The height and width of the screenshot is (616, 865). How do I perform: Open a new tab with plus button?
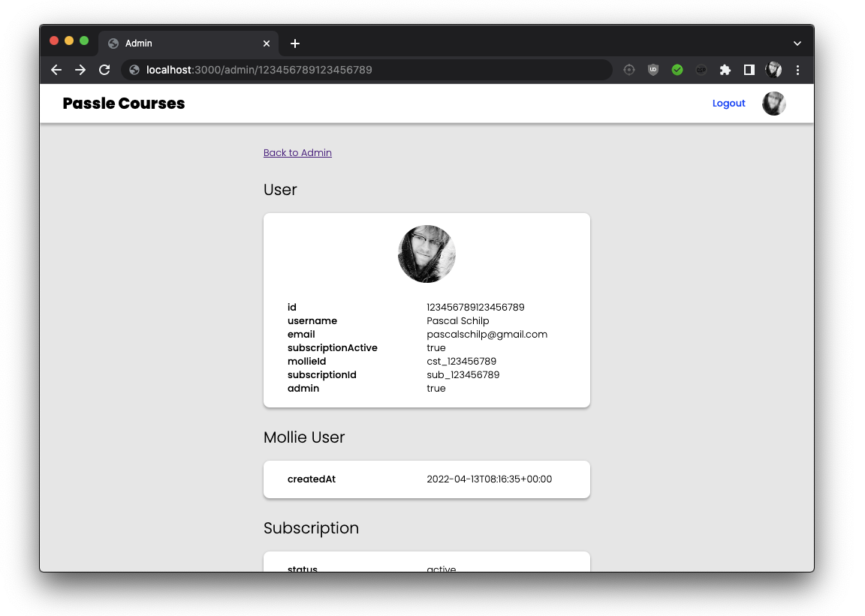tap(295, 44)
